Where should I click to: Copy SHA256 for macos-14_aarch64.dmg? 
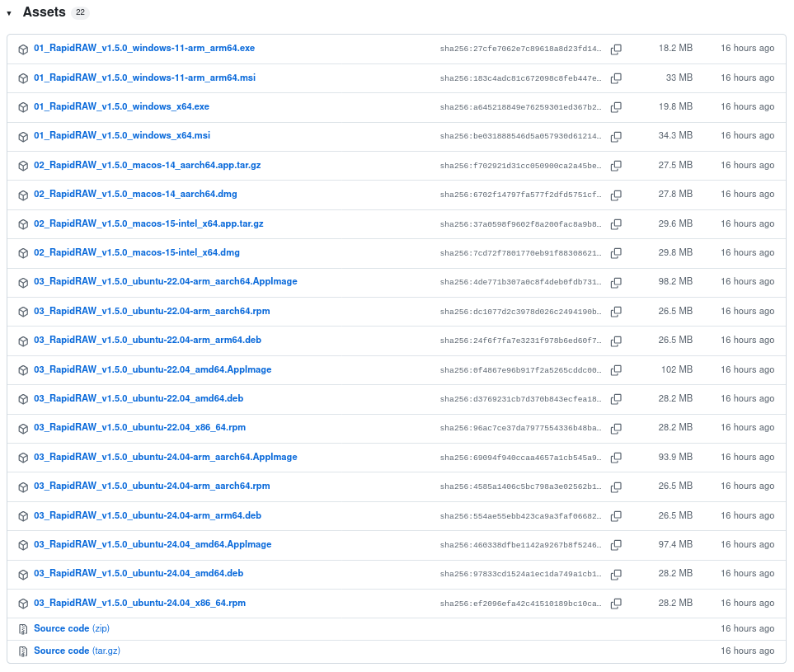pyautogui.click(x=616, y=195)
